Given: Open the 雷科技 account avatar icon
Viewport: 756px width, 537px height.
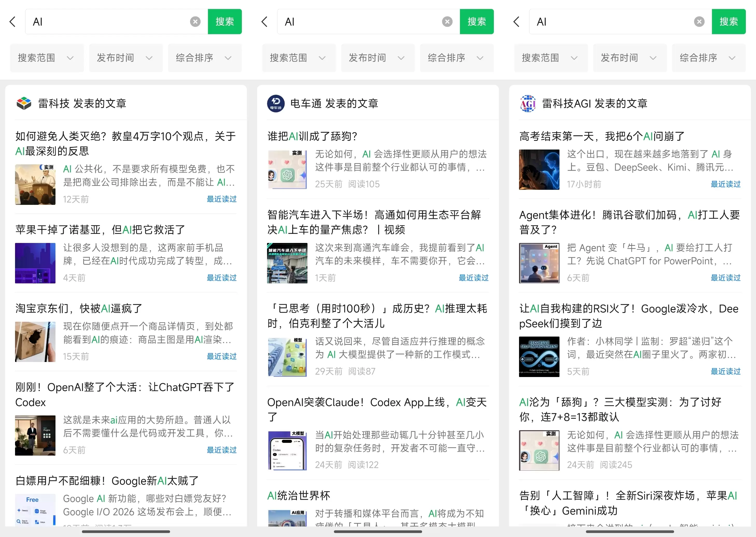Looking at the screenshot, I should [x=24, y=103].
